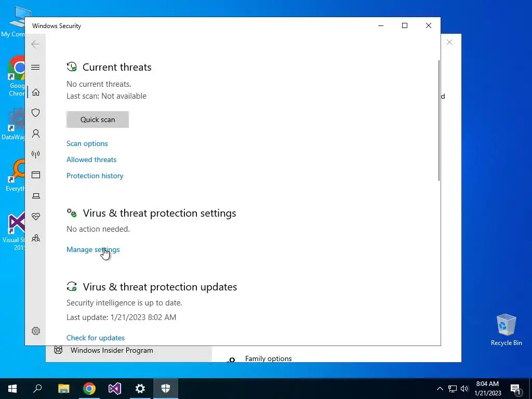Open the taskbar clock and date

pyautogui.click(x=487, y=389)
